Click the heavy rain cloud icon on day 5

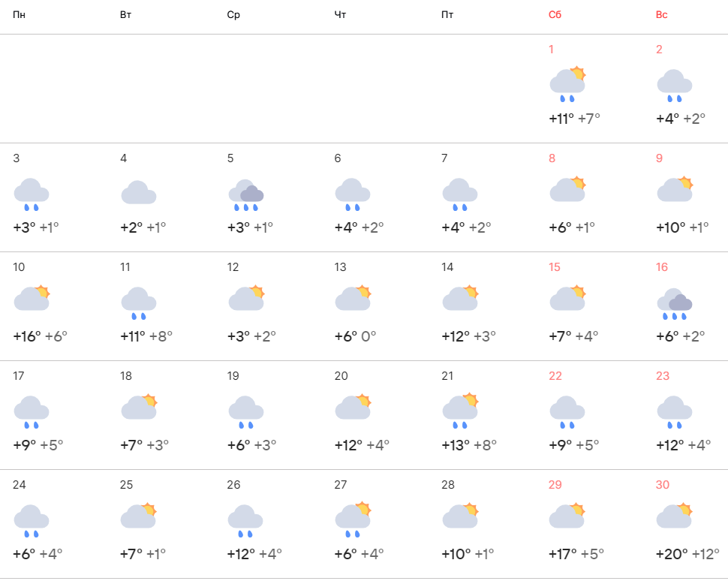[x=246, y=194]
